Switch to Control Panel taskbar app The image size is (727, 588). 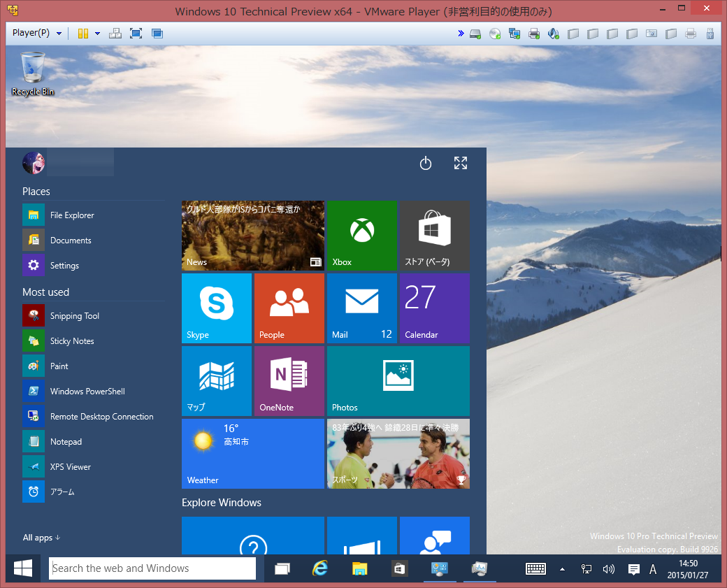tap(438, 568)
